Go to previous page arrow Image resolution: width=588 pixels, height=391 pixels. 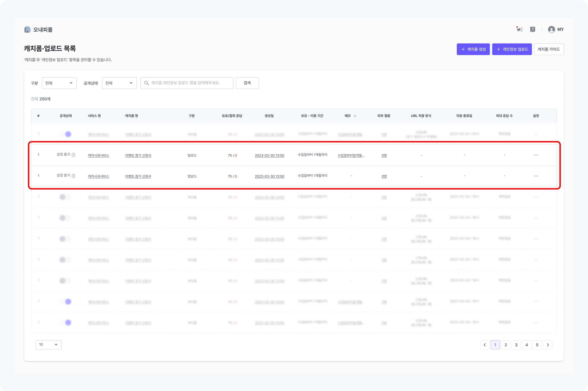(x=485, y=345)
